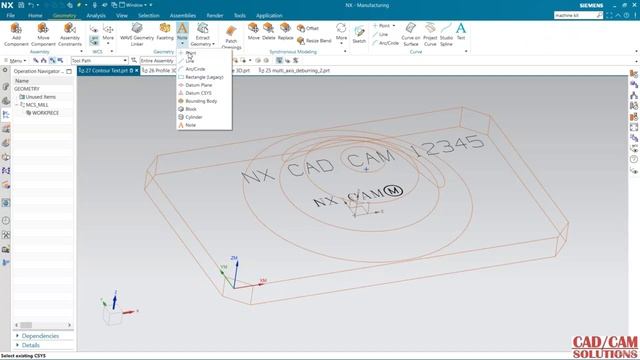The height and width of the screenshot is (360, 640).
Task: Select the Line tool in the Curve group
Action: point(380,34)
